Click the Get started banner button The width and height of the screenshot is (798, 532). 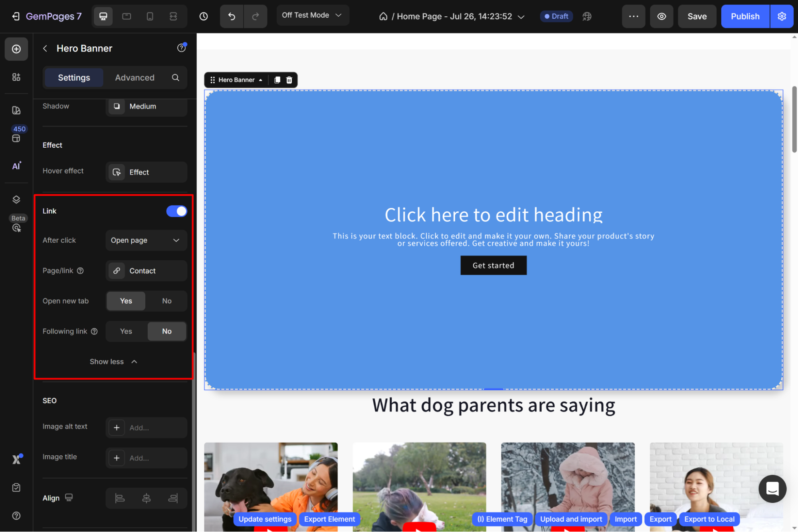click(x=493, y=265)
